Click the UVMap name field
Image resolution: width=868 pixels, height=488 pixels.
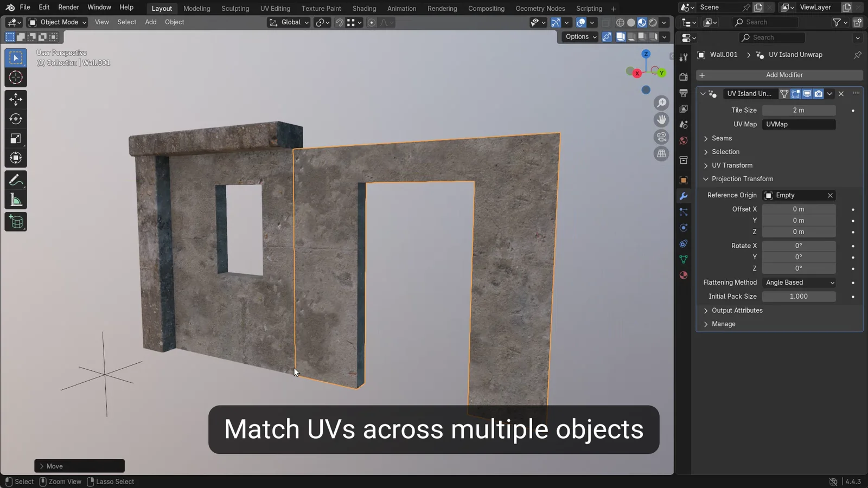click(x=799, y=124)
